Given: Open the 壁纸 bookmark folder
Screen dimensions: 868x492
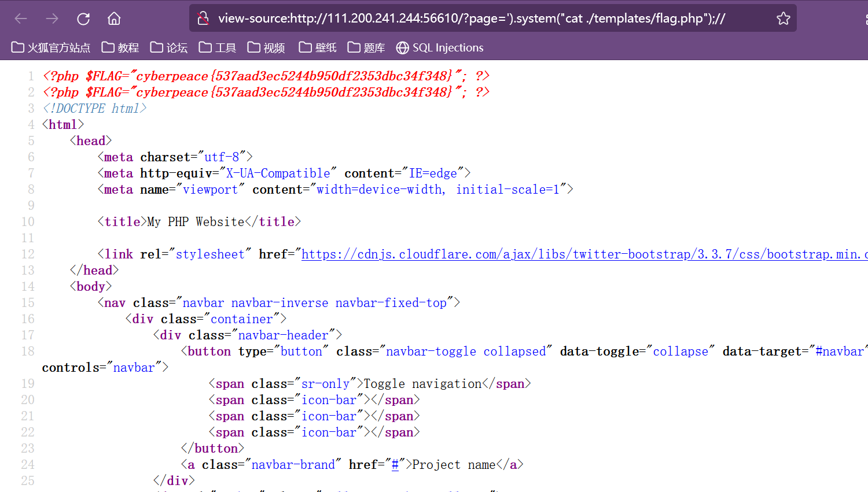Looking at the screenshot, I should [318, 47].
